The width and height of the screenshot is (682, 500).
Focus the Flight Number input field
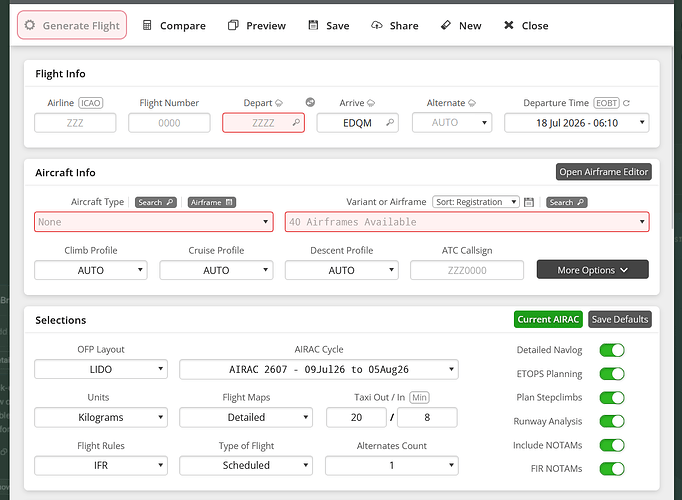(x=169, y=123)
